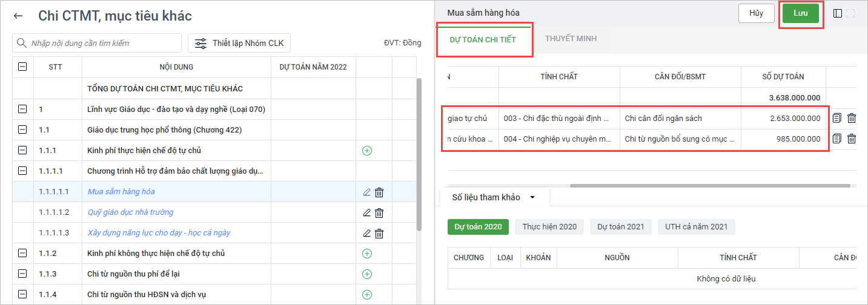Add item under Kinh phí thực hiện chế độ tự chủ
Image resolution: width=868 pixels, height=305 pixels.
[366, 151]
